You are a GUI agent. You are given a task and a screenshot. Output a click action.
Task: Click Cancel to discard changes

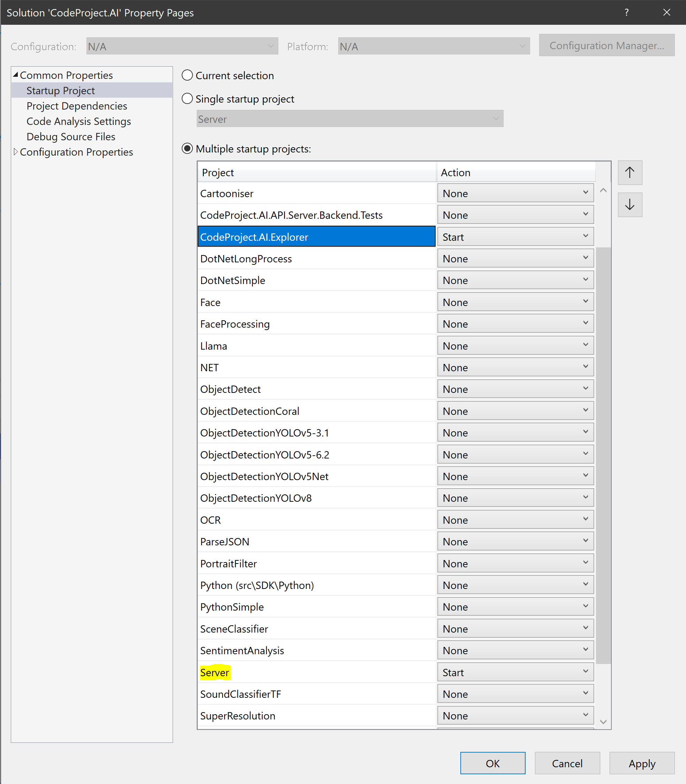(x=567, y=763)
